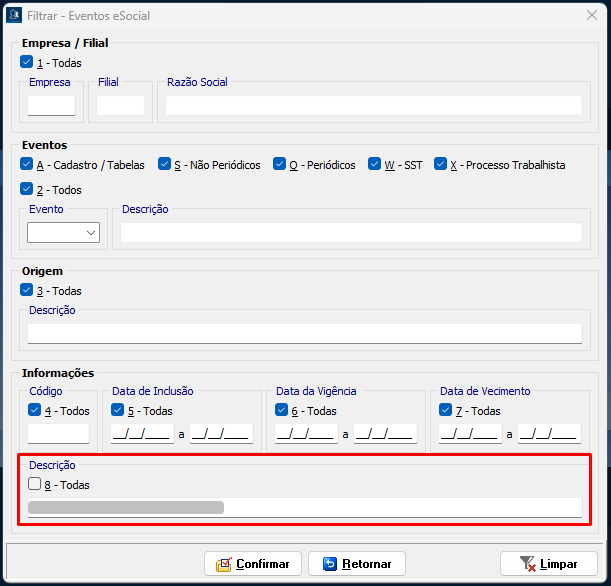Uncheck 2 - Todos eventos checkbox

pos(27,189)
